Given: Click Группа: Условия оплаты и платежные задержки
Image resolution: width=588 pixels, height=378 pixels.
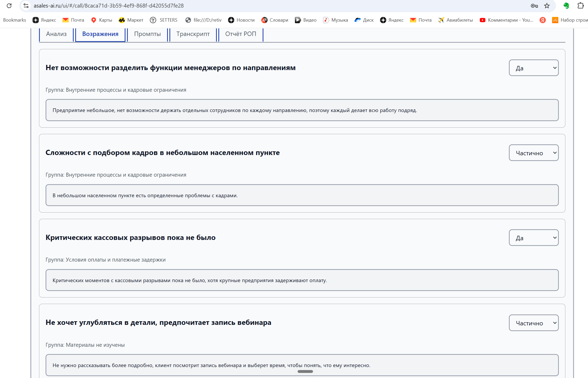Looking at the screenshot, I should [105, 260].
